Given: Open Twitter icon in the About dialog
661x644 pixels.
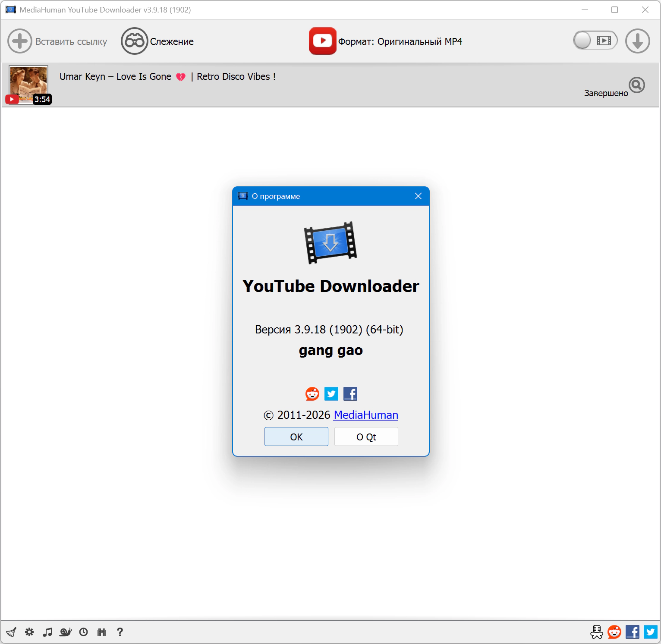Looking at the screenshot, I should tap(331, 394).
